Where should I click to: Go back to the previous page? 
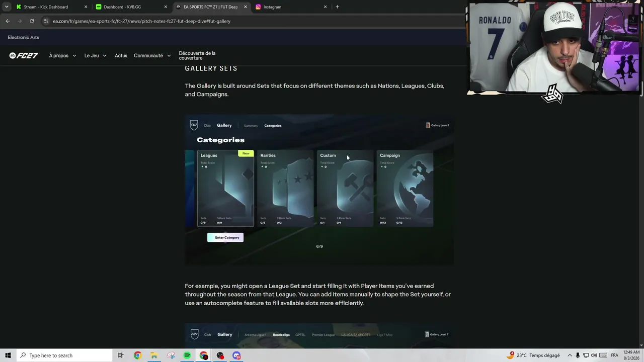click(8, 21)
